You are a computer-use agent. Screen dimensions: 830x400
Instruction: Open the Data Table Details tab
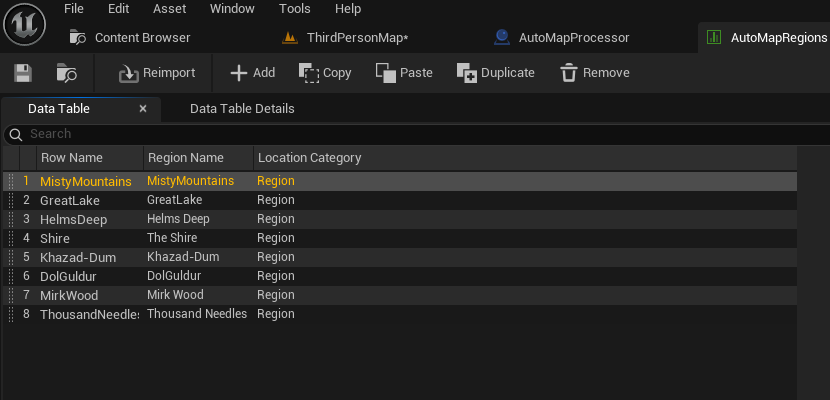[x=242, y=108]
